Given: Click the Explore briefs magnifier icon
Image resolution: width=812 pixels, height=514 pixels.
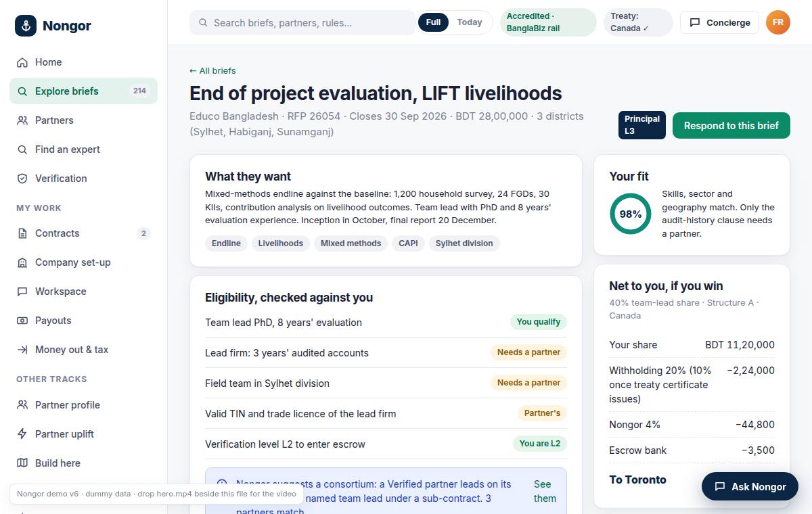Looking at the screenshot, I should (22, 91).
